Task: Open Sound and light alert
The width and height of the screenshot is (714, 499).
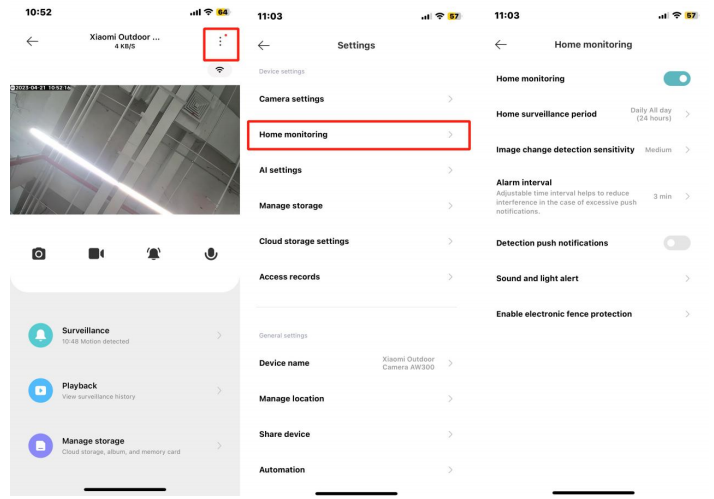Action: coord(593,278)
